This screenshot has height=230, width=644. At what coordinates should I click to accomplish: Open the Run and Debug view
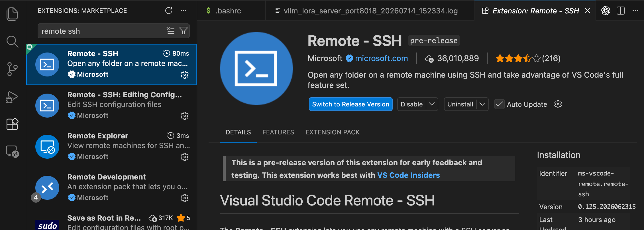[x=12, y=97]
